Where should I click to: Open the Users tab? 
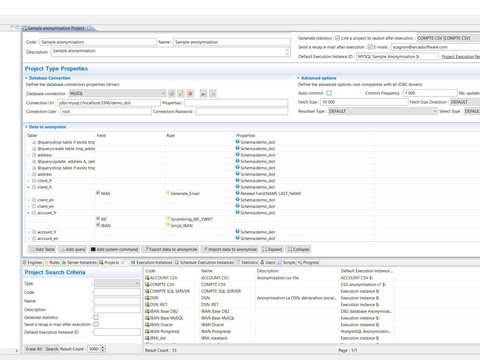(x=268, y=262)
